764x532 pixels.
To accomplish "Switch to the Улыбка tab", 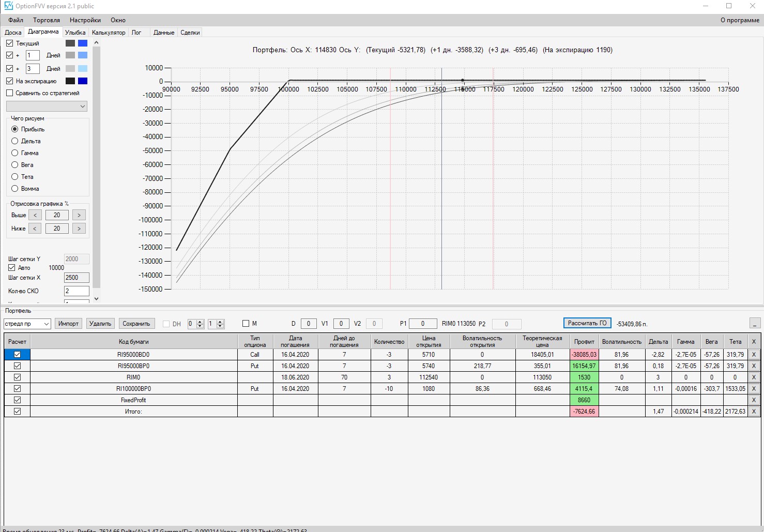I will 75,33.
